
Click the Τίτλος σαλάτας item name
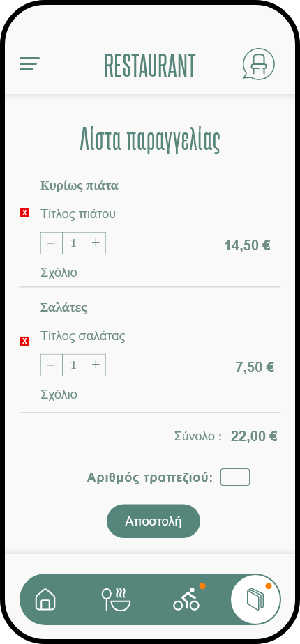[x=82, y=336]
